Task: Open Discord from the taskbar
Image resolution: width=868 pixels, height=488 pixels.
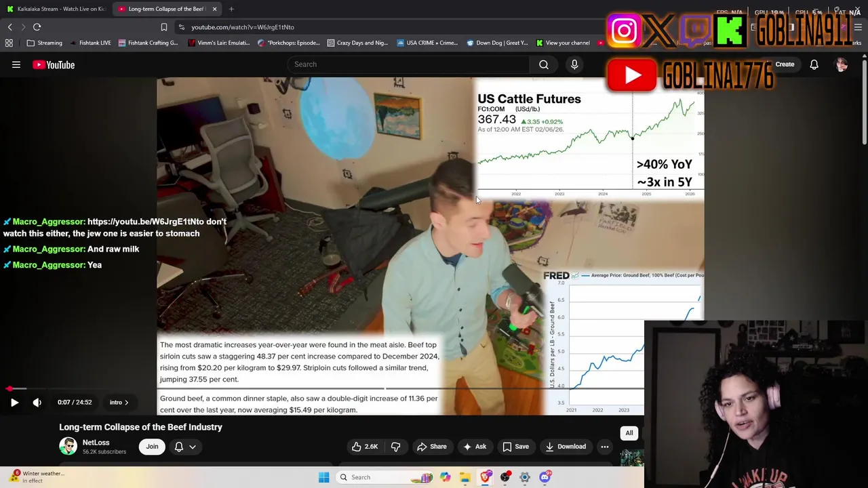Action: pos(545,477)
